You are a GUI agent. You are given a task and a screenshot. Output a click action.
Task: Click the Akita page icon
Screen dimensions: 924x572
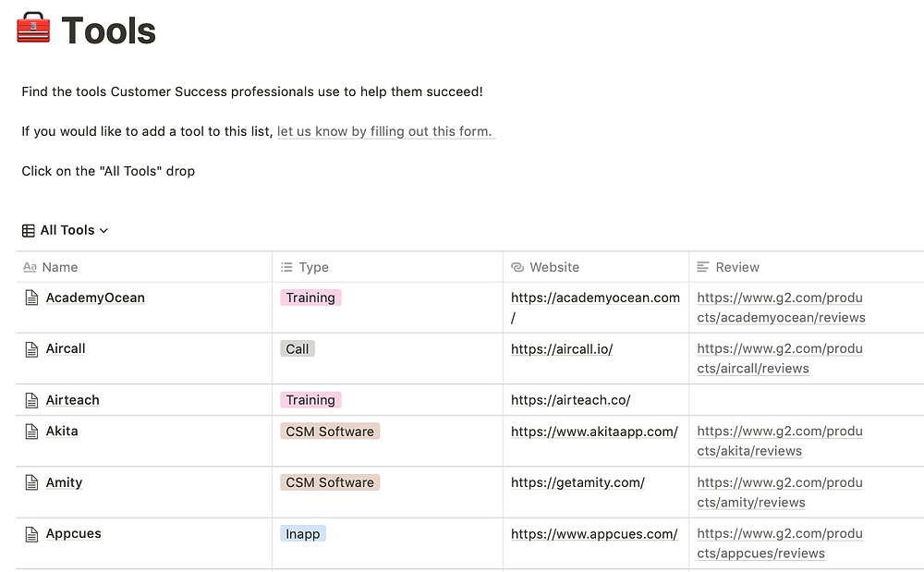(31, 432)
